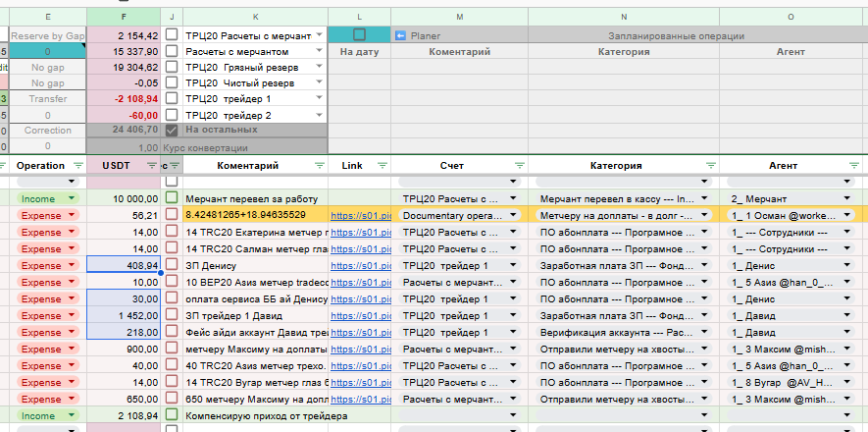
Task: Open link in 14 TRC20 Екатерина row
Action: click(360, 232)
